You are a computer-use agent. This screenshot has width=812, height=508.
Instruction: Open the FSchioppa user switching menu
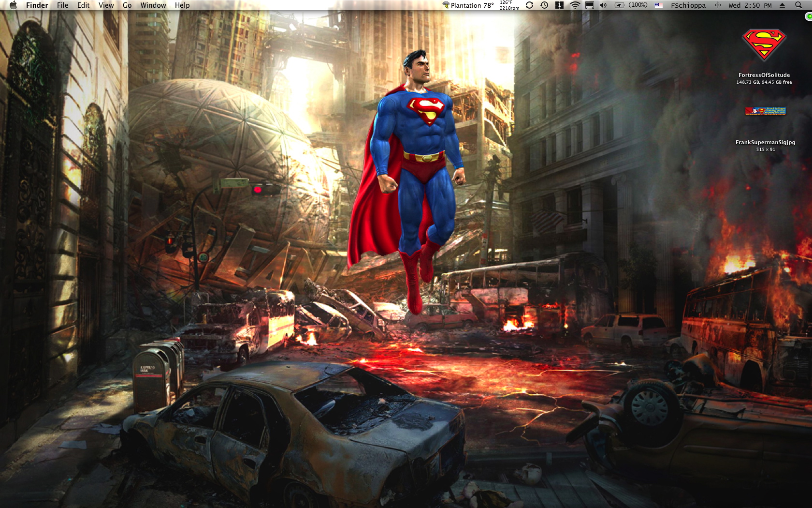[688, 5]
